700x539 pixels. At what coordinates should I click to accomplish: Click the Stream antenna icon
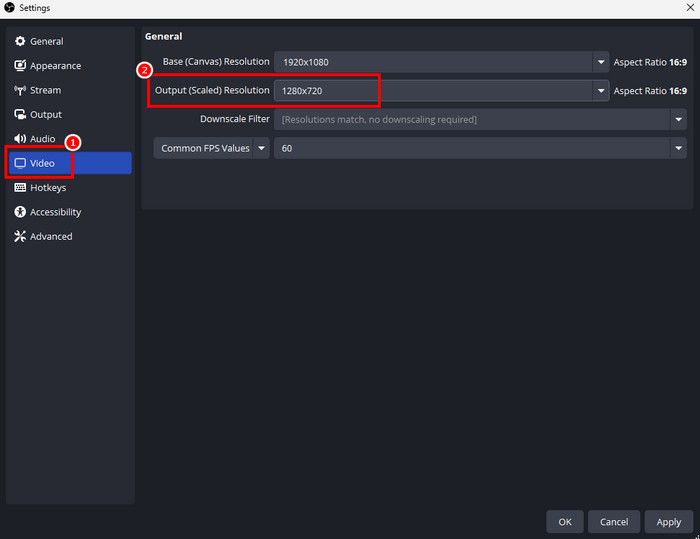[x=20, y=90]
